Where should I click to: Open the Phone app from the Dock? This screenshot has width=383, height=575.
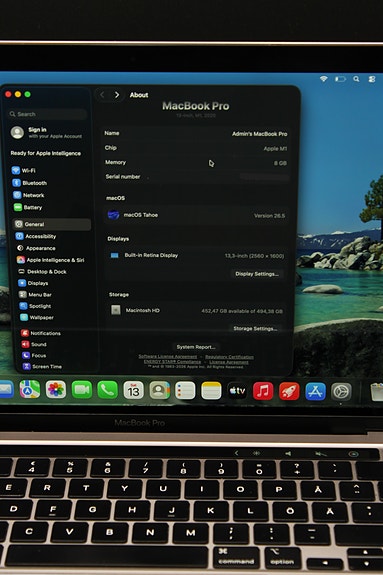pyautogui.click(x=107, y=391)
